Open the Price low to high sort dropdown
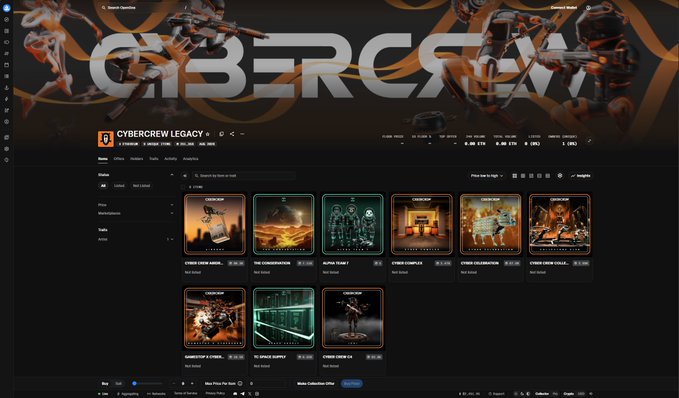Viewport: 679px width, 398px height. pos(487,176)
